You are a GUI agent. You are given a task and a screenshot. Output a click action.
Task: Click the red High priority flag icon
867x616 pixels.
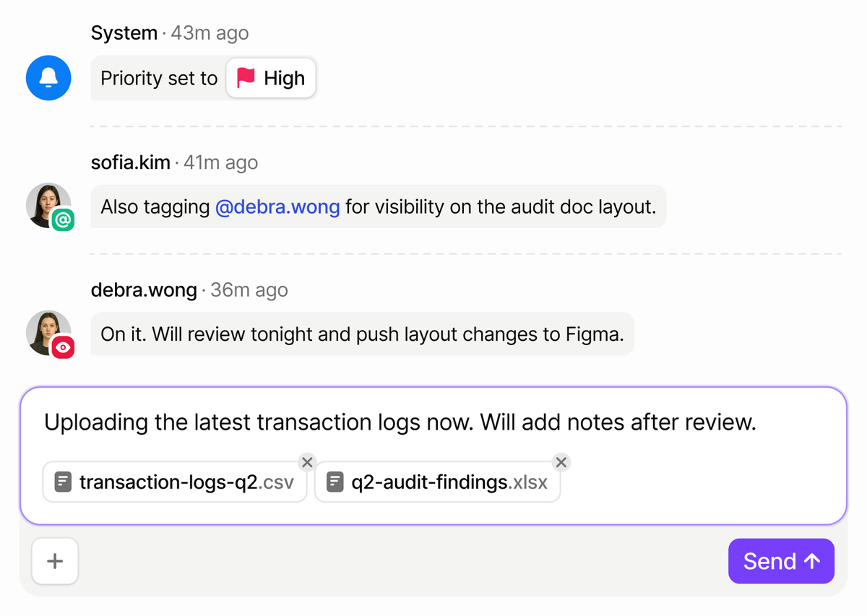[x=246, y=77]
